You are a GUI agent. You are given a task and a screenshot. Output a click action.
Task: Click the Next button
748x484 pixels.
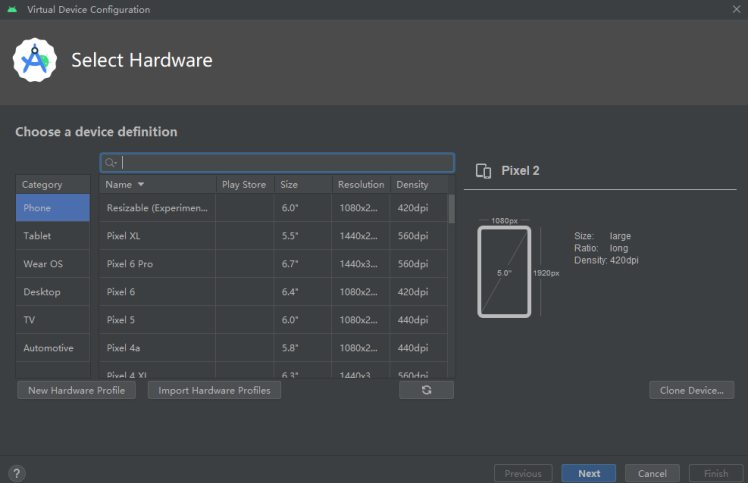(x=589, y=473)
